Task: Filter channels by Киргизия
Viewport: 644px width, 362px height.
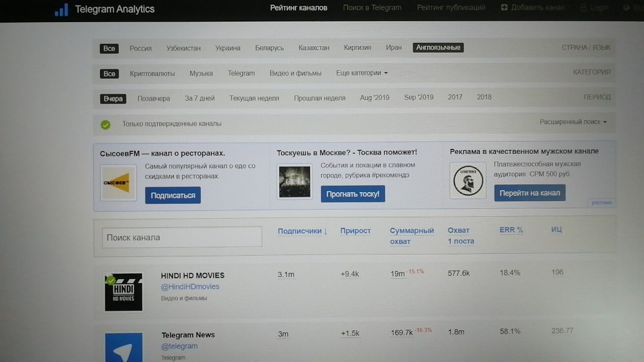Action: click(x=358, y=48)
